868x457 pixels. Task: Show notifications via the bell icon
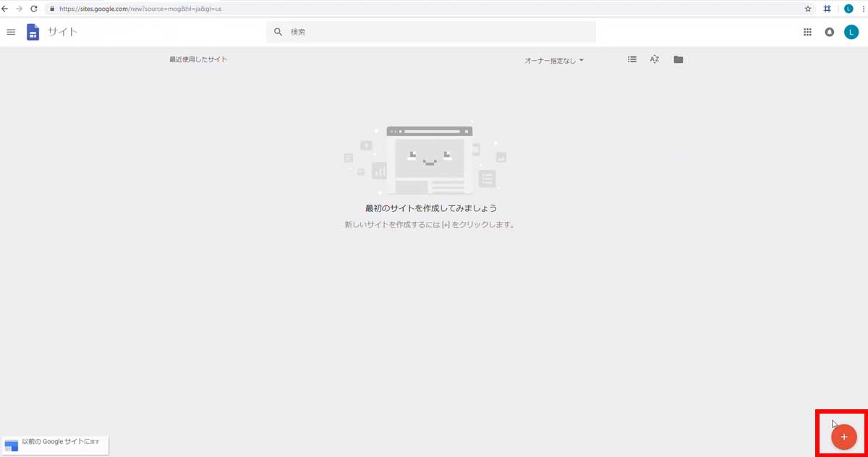click(x=830, y=32)
